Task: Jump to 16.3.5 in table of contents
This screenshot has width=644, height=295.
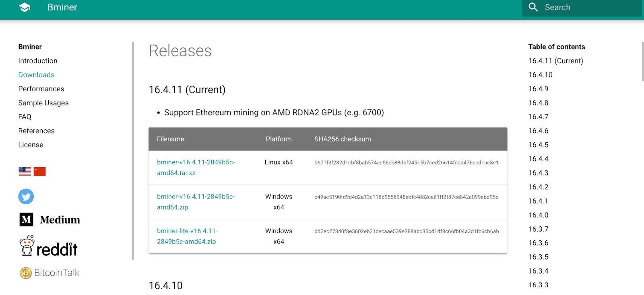Action: coord(538,257)
